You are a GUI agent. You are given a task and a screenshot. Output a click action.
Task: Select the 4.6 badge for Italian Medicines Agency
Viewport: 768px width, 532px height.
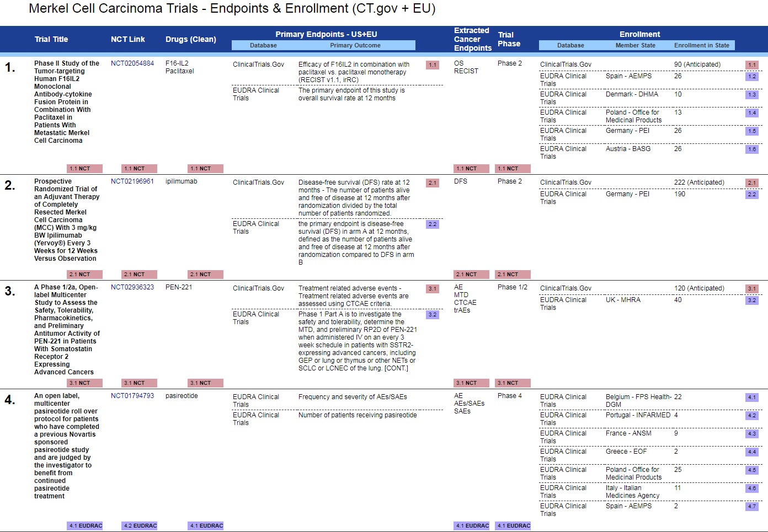(751, 488)
